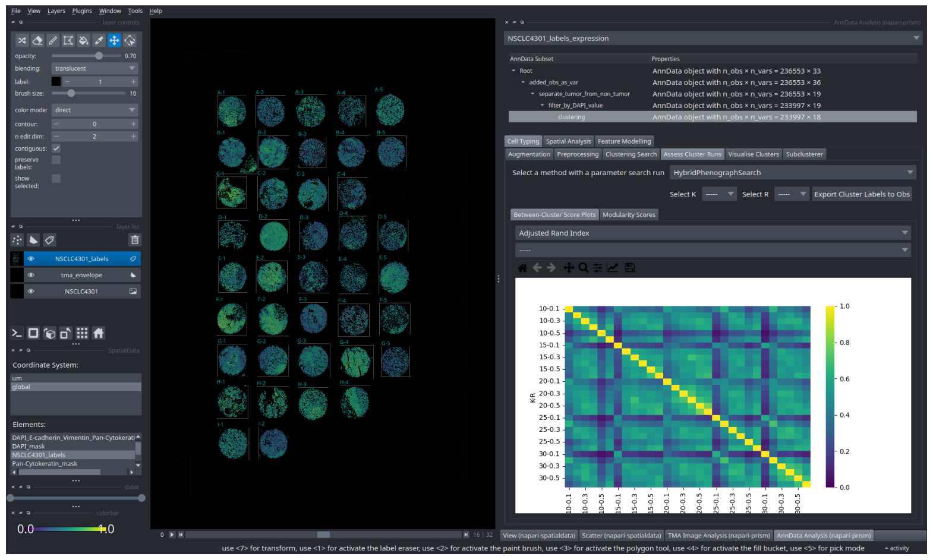The height and width of the screenshot is (560, 933).
Task: Select the color picker tool
Action: 99,40
